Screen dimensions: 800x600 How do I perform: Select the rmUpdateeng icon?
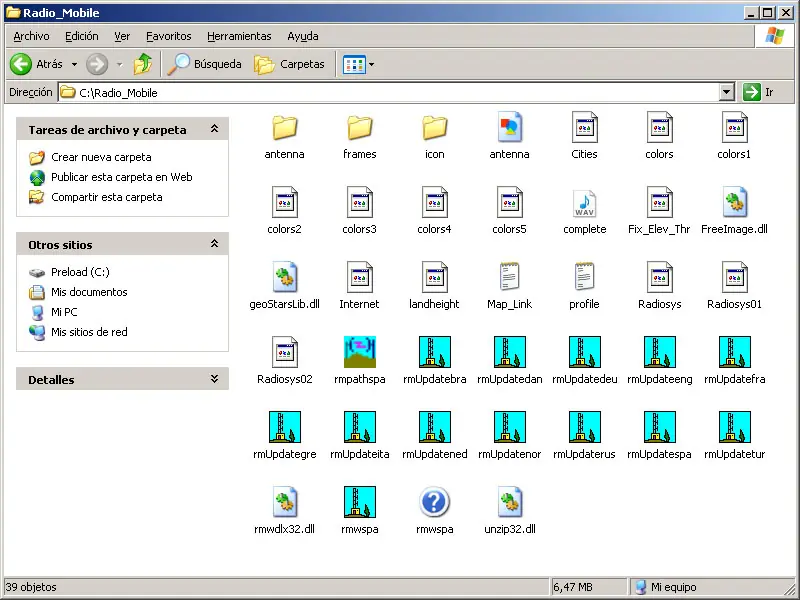point(659,352)
